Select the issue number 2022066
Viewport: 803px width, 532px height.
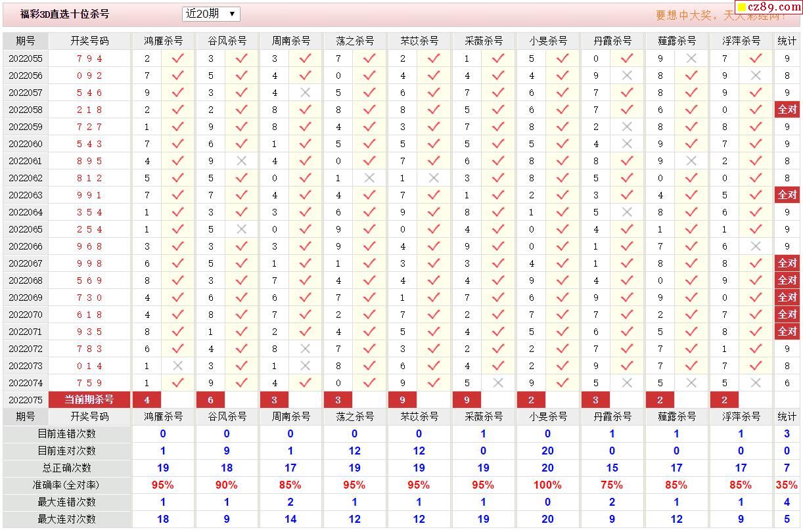(x=26, y=246)
